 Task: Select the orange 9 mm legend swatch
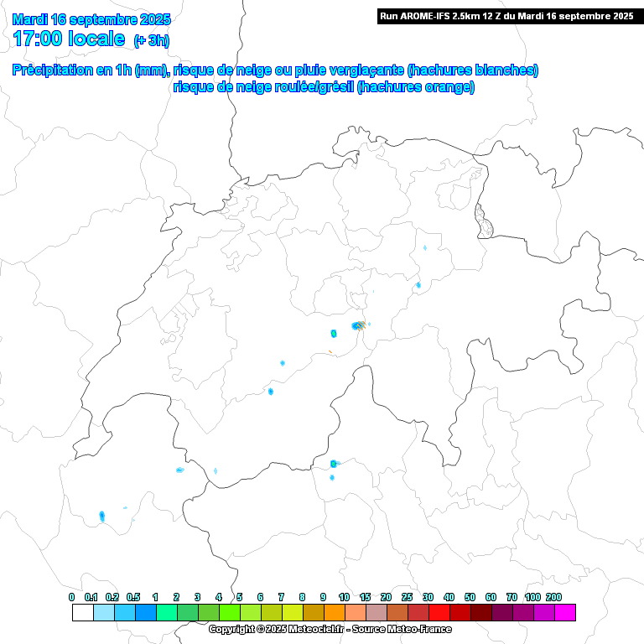click(335, 612)
